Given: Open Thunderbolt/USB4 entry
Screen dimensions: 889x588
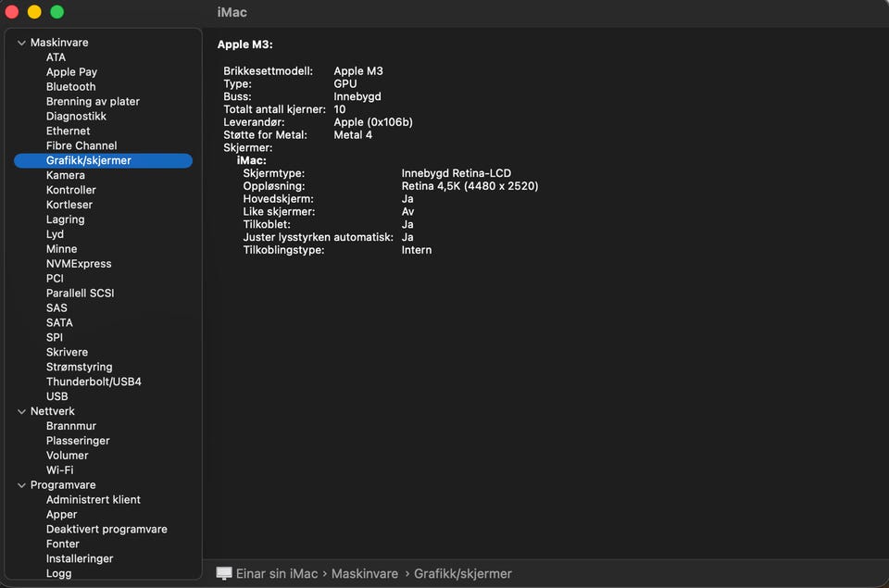Looking at the screenshot, I should pyautogui.click(x=94, y=382).
